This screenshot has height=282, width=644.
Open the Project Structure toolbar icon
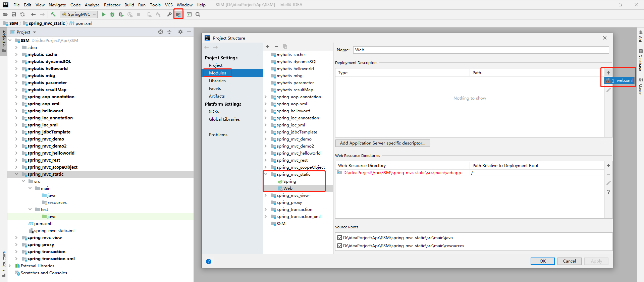[178, 14]
